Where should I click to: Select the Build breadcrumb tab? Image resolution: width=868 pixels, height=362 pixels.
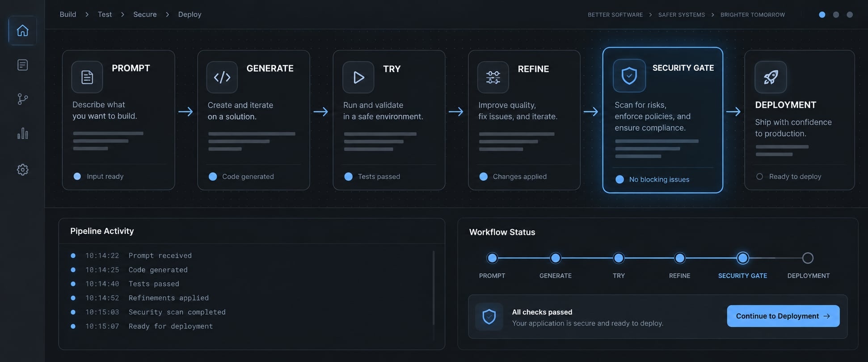pyautogui.click(x=68, y=14)
